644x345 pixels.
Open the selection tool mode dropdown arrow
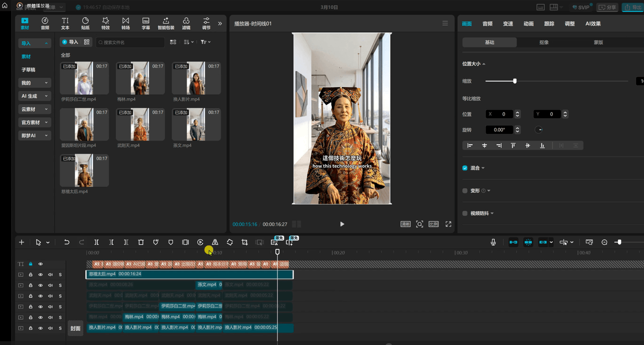(48, 243)
